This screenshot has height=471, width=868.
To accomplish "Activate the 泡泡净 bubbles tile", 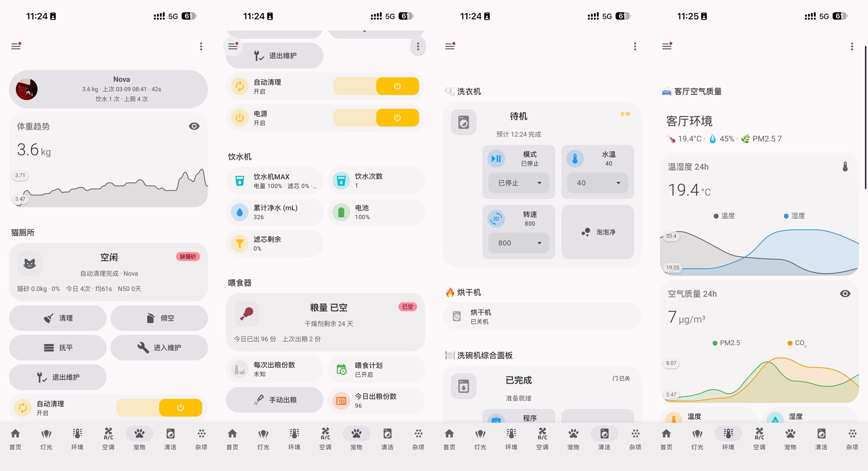I will 597,232.
